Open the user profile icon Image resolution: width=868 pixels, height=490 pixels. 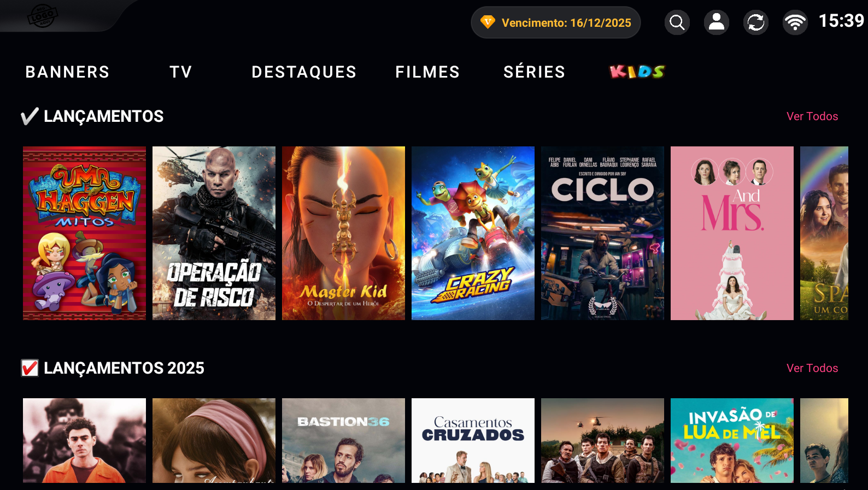tap(717, 22)
